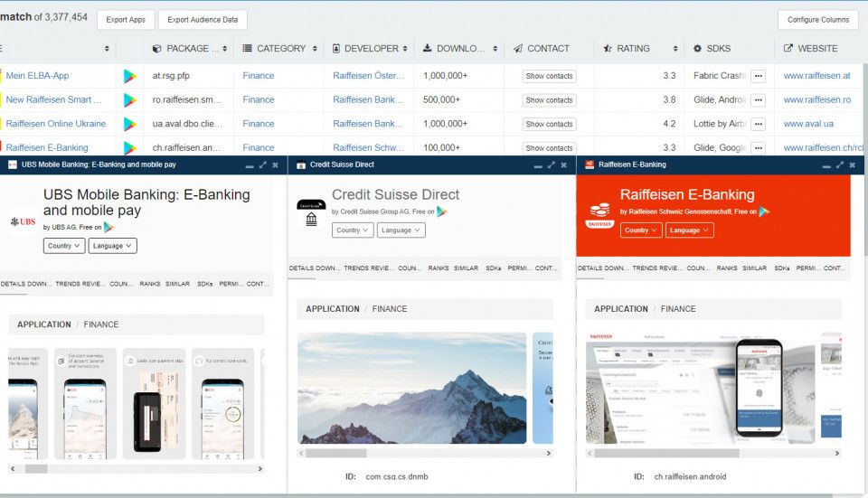Click right arrow on Raiffeisen screenshot scrollbar
The height and width of the screenshot is (498, 868).
click(837, 453)
